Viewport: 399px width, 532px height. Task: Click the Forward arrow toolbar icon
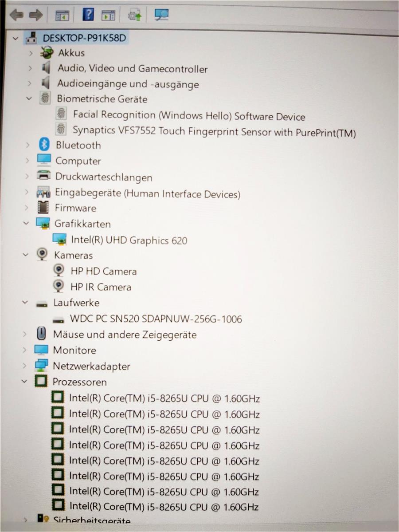point(36,15)
